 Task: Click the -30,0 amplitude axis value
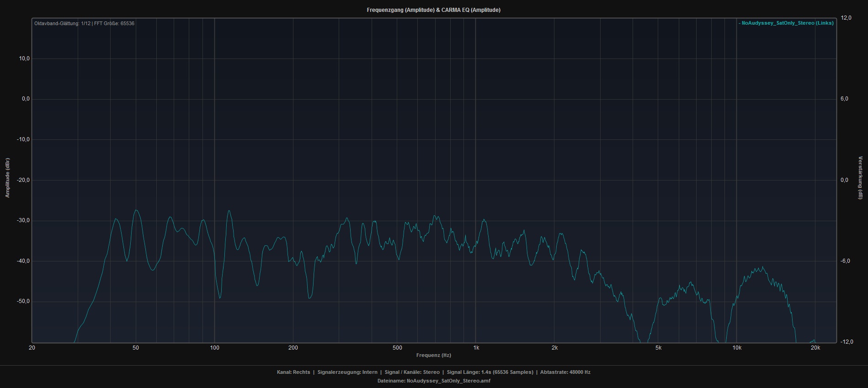[x=23, y=220]
